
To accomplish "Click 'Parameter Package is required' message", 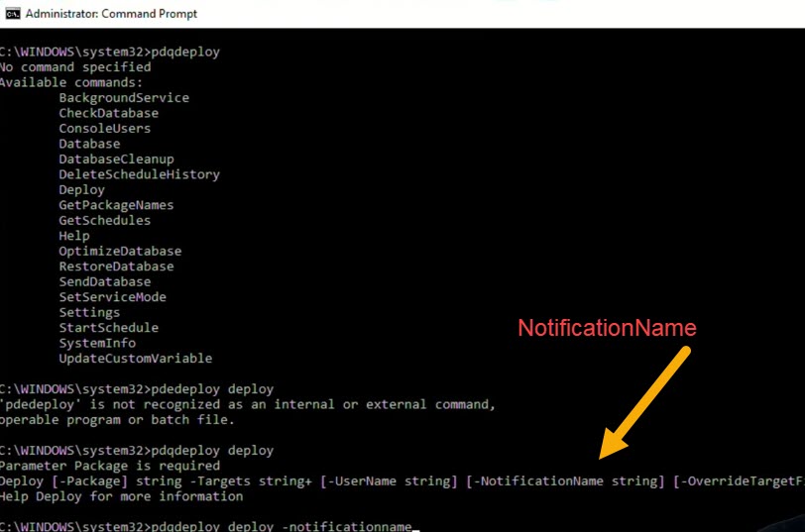I will pyautogui.click(x=110, y=466).
